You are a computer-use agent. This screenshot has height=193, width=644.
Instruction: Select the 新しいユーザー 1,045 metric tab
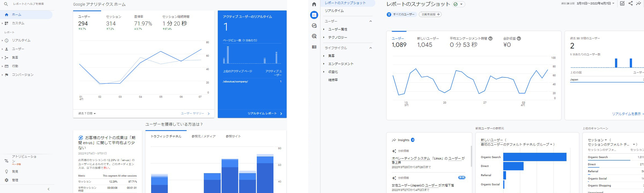(x=428, y=42)
